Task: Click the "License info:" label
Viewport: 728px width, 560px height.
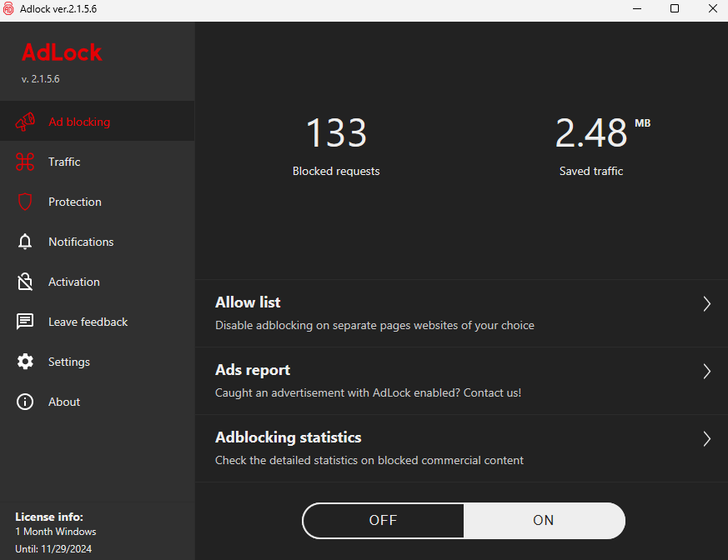Action: pos(49,517)
